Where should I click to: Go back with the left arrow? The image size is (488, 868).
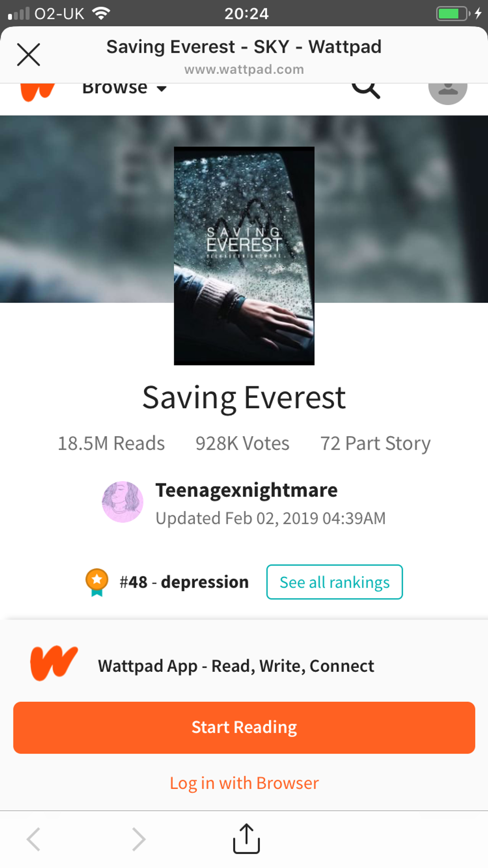33,839
